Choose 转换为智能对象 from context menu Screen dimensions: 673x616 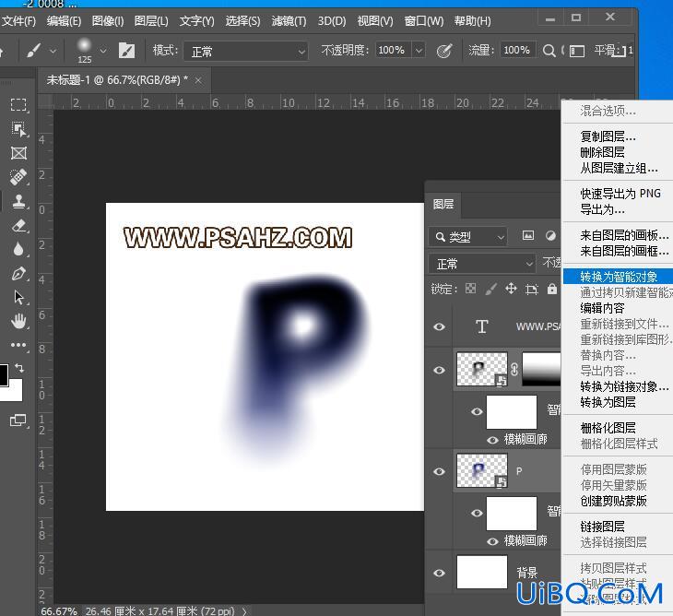(618, 277)
